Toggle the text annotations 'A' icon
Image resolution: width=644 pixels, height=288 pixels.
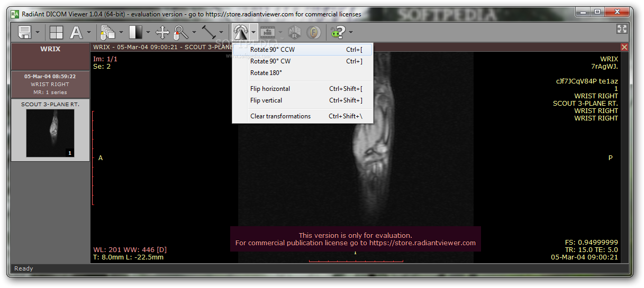pyautogui.click(x=77, y=33)
